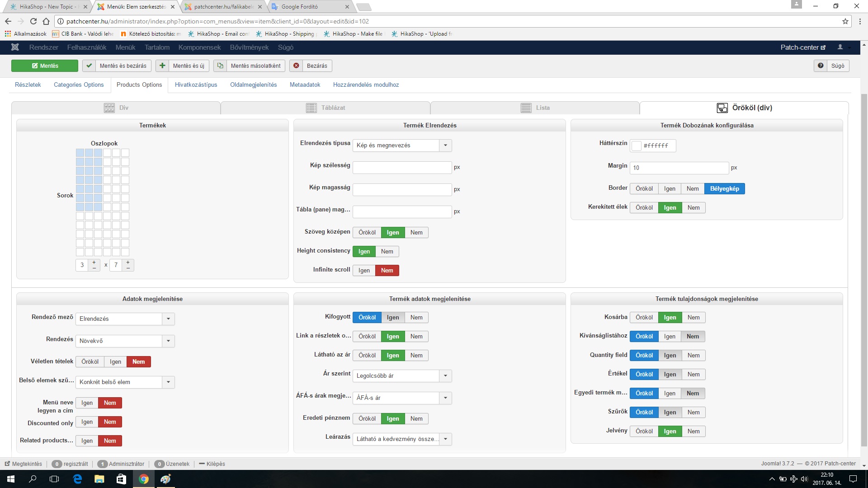
Task: Click the plus icon of Mentés és új
Action: coord(162,66)
